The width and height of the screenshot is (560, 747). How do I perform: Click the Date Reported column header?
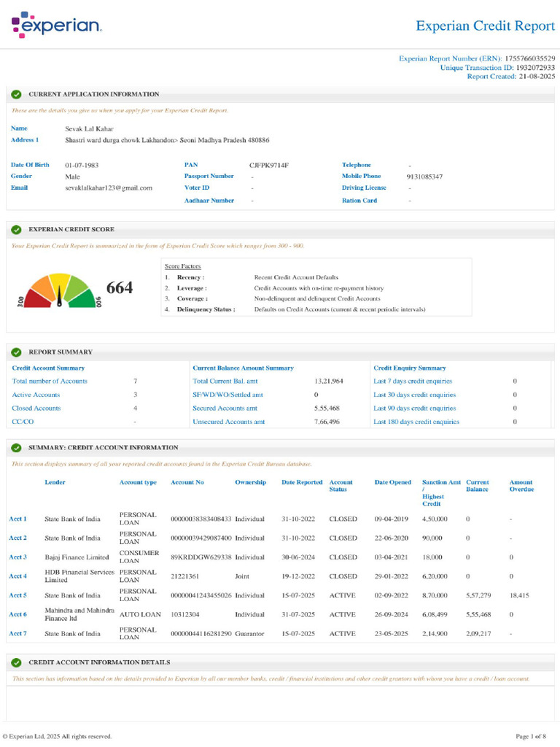click(x=302, y=482)
